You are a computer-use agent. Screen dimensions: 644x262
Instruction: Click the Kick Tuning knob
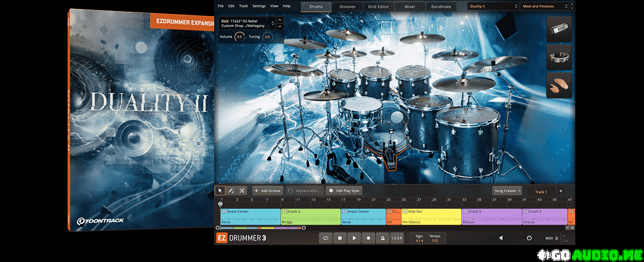(x=267, y=37)
